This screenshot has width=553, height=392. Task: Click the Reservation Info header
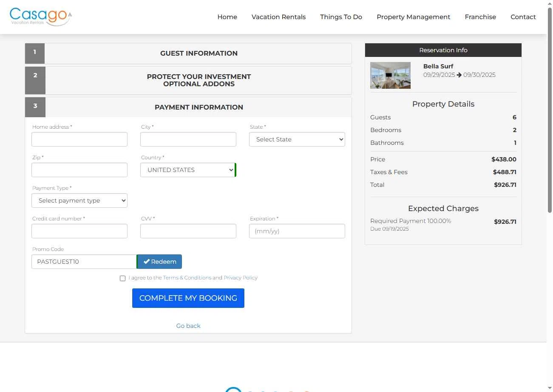(443, 50)
